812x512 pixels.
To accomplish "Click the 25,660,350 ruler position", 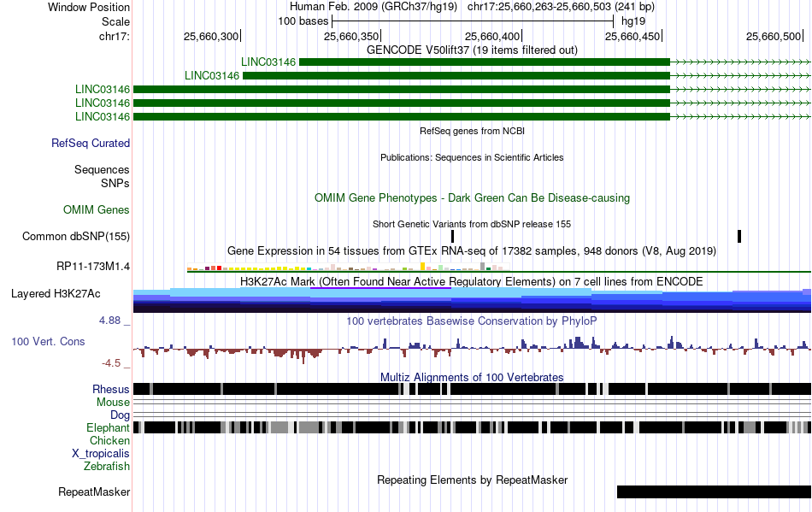I will [351, 36].
